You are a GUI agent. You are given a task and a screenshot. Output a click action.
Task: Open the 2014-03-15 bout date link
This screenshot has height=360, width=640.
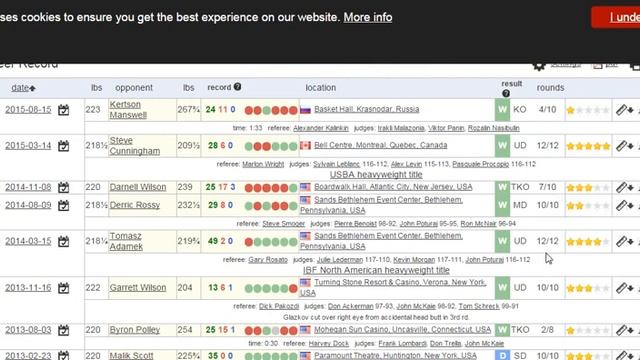click(28, 241)
